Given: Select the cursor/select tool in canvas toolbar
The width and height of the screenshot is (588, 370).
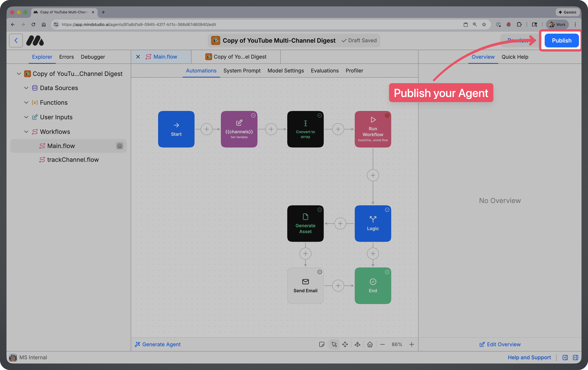Looking at the screenshot, I should [334, 344].
